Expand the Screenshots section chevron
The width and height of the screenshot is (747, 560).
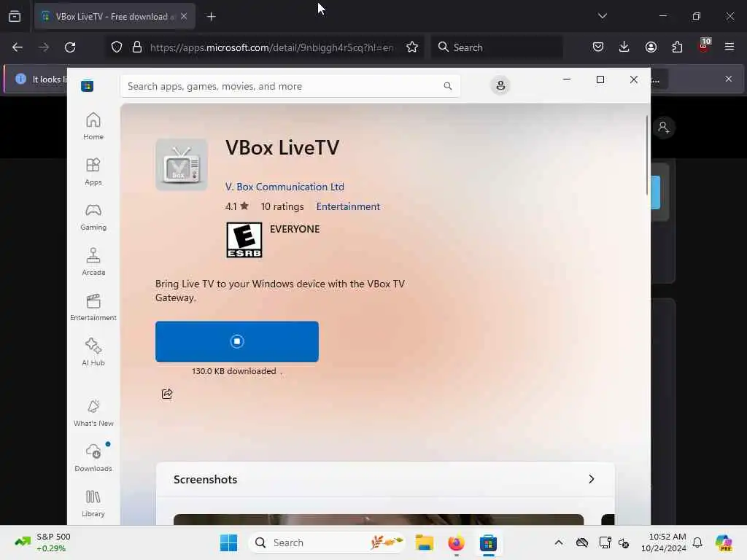coord(591,479)
